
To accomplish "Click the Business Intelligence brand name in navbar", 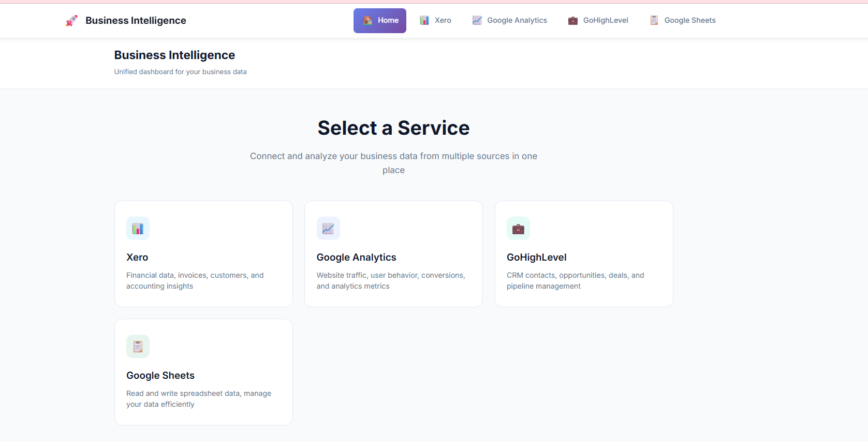I will point(136,21).
